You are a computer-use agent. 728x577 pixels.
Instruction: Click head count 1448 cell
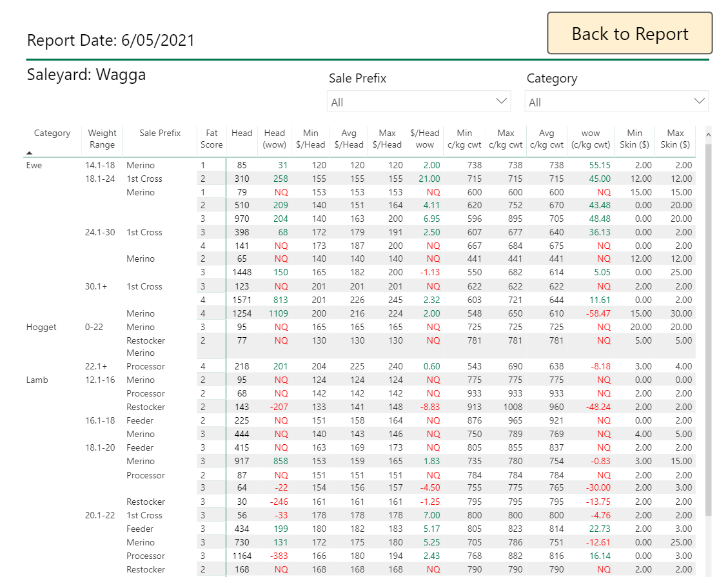(242, 272)
